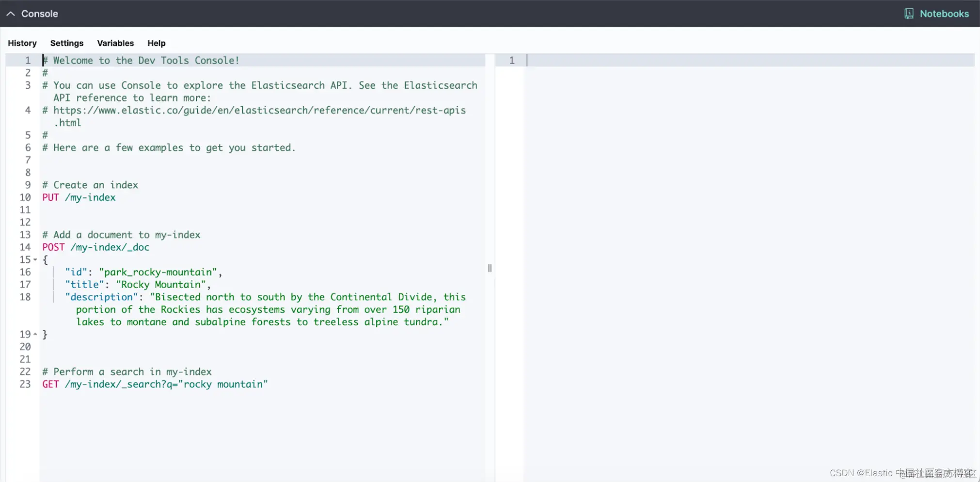Open the Notebooks link
The image size is (980, 482).
(944, 14)
